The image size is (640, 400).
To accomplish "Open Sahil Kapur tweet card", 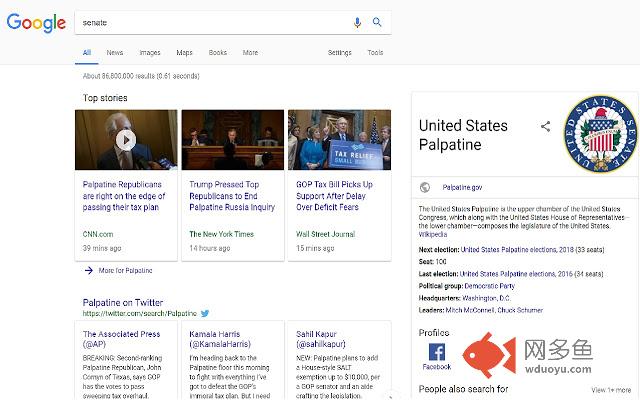I will point(320,339).
